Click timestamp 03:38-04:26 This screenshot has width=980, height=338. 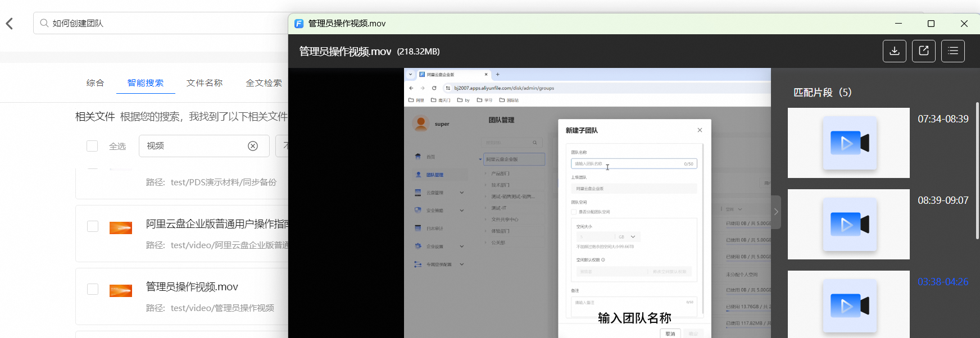(943, 282)
